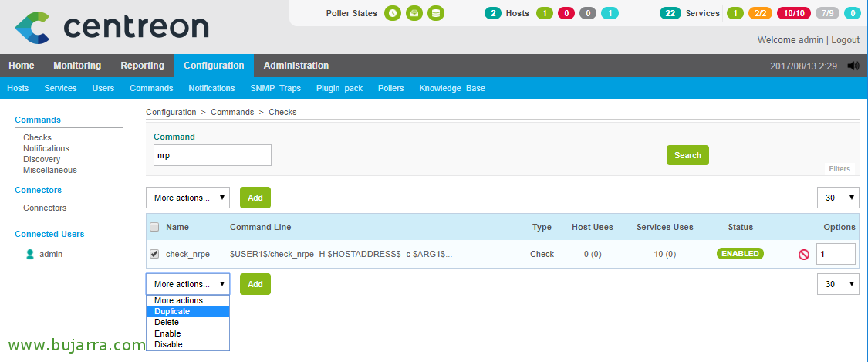Image resolution: width=868 pixels, height=362 pixels.
Task: Open the check_nrpe command name
Action: 189,254
